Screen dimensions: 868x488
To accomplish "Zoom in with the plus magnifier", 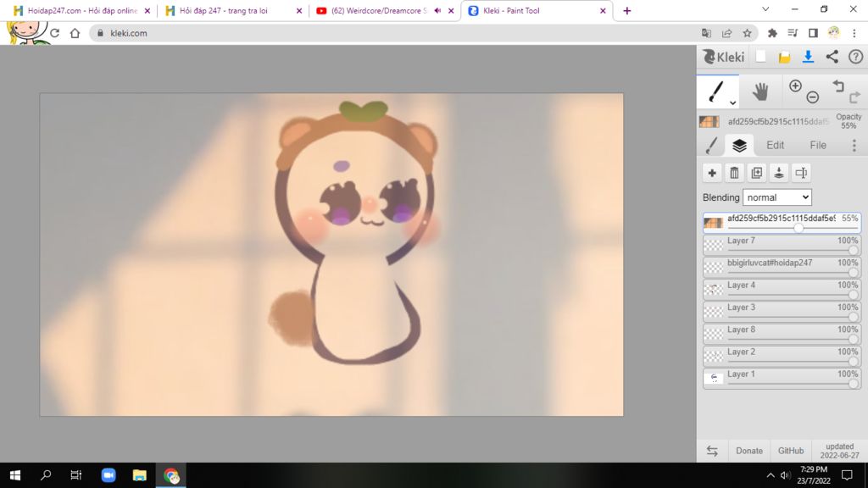I will click(795, 86).
